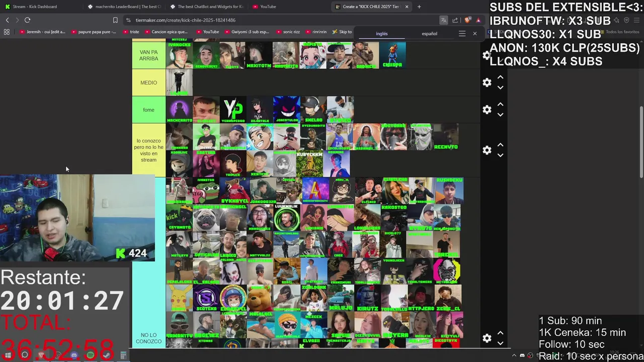The image size is (644, 362).
Task: Bookmark this page icon
Action: click(x=115, y=20)
